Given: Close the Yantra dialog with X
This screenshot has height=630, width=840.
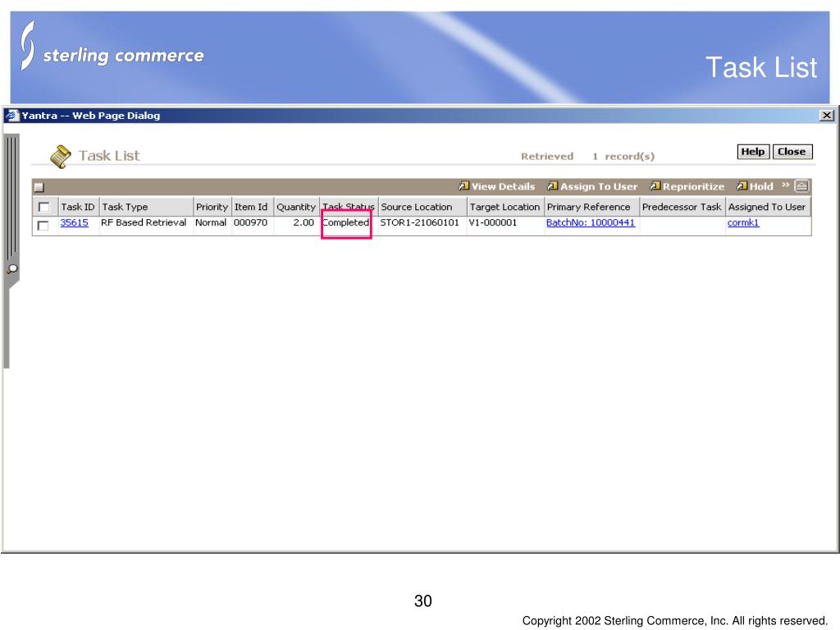Looking at the screenshot, I should pyautogui.click(x=827, y=115).
